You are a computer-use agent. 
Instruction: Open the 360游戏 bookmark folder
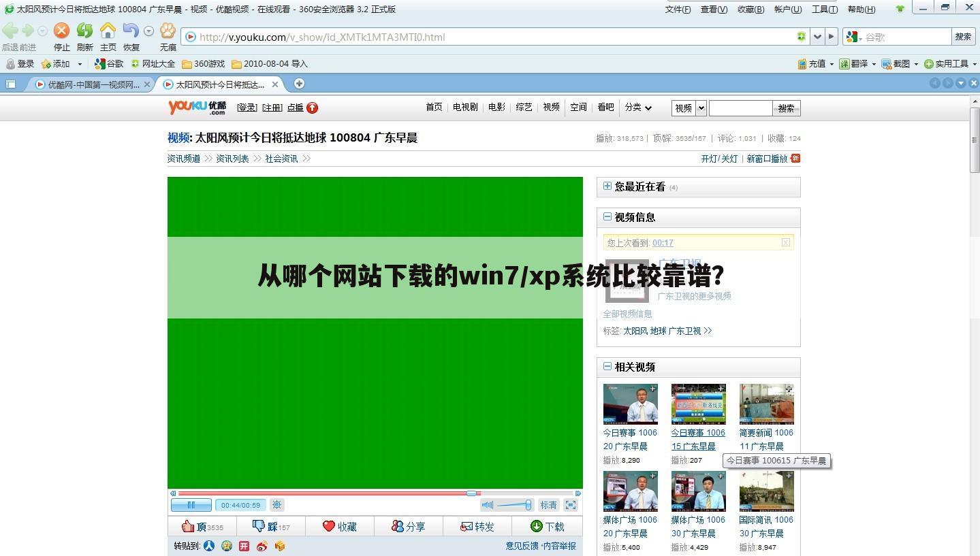point(203,63)
